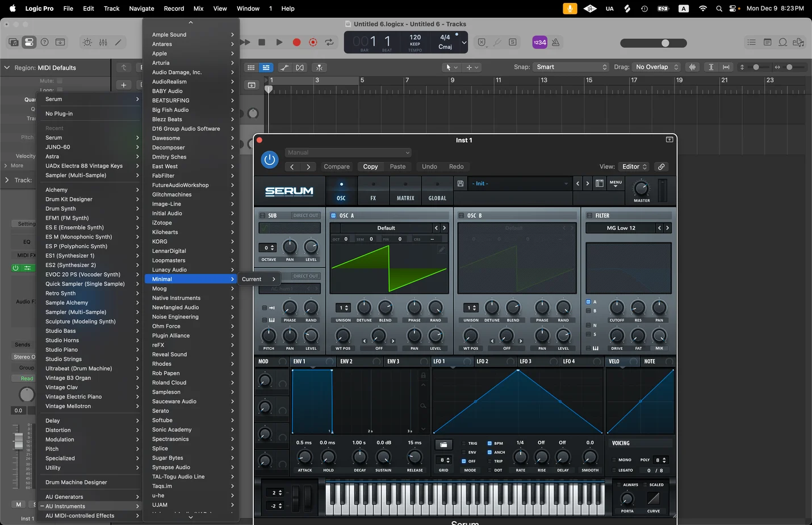This screenshot has width=812, height=525.
Task: Choose Alchemy from the instrument list
Action: pos(90,190)
